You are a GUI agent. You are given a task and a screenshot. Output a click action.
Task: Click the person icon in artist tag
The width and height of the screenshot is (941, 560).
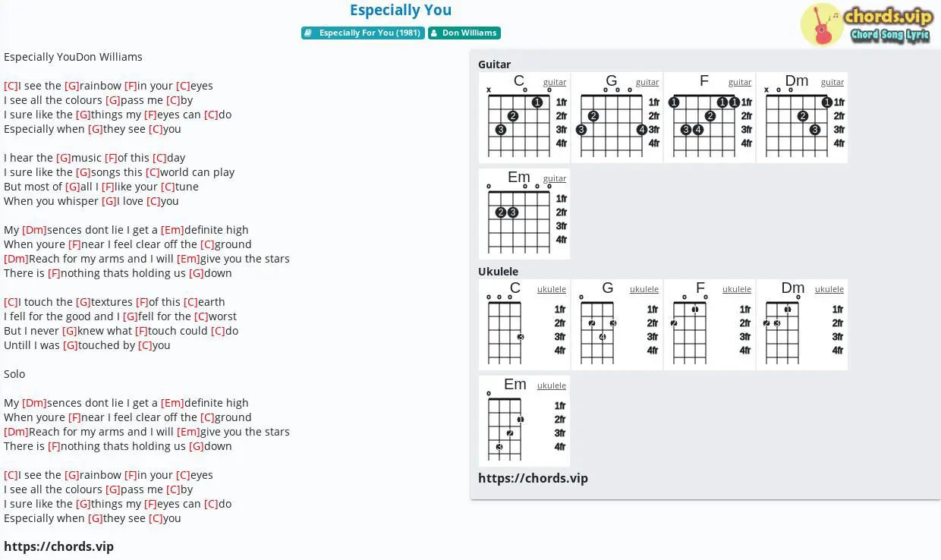point(435,33)
